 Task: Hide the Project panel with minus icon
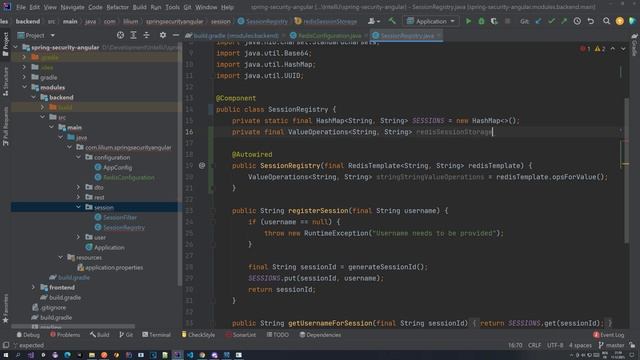pos(176,36)
